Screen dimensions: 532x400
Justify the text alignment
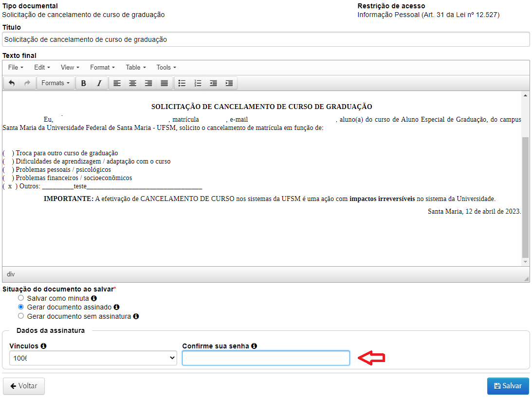coord(165,83)
